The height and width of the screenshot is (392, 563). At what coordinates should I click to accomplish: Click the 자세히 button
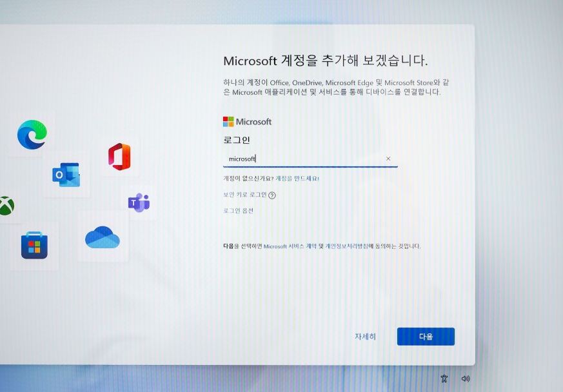click(365, 337)
